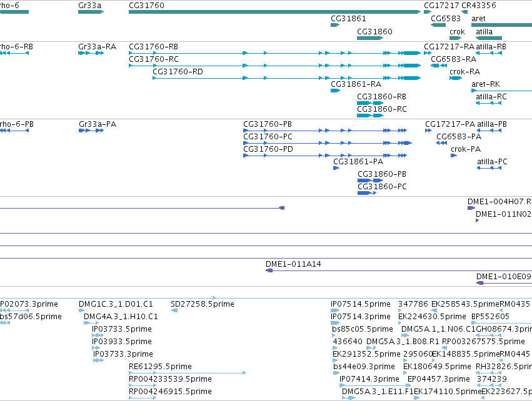532x401 pixels.
Task: Open the CG17217-PA protein label
Action: pos(450,124)
